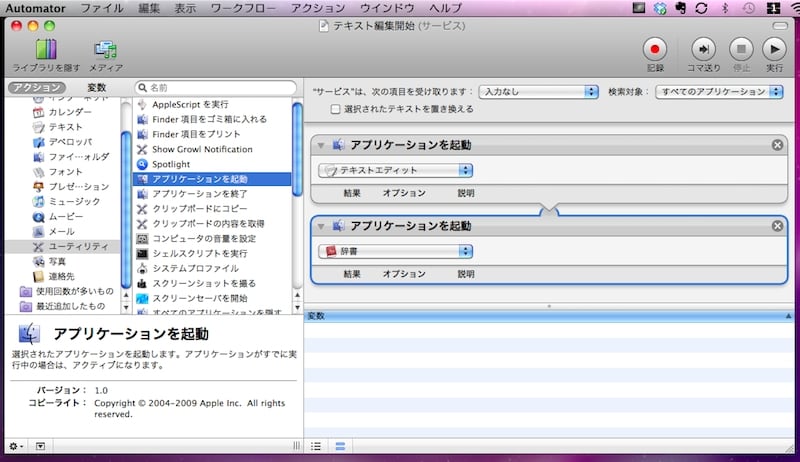800x462 pixels.
Task: Open the 辞書 application dropdown
Action: 395,251
